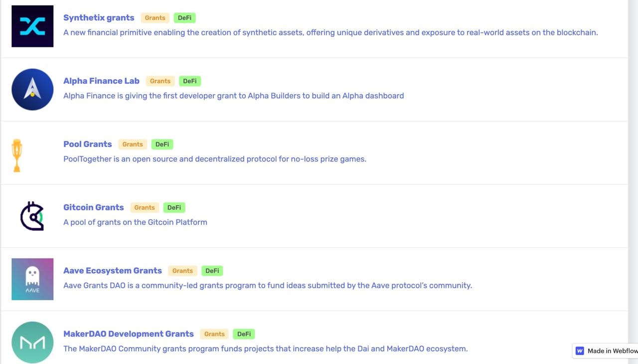Click DeFi tag on MakerDAO row
Viewport: 638px width, 364px height.
[x=244, y=334]
